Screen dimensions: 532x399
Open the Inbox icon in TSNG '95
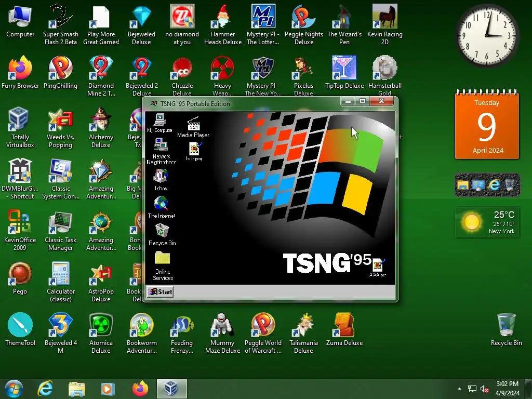pos(161,180)
